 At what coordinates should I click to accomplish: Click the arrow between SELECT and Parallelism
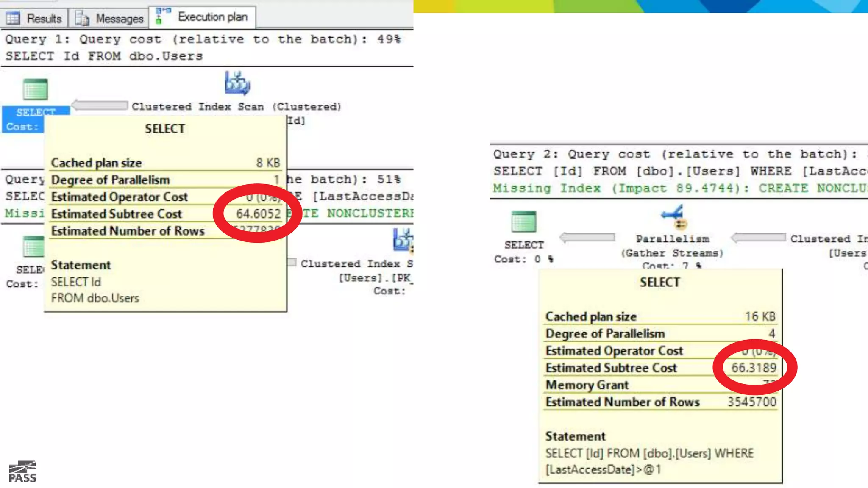(x=587, y=238)
